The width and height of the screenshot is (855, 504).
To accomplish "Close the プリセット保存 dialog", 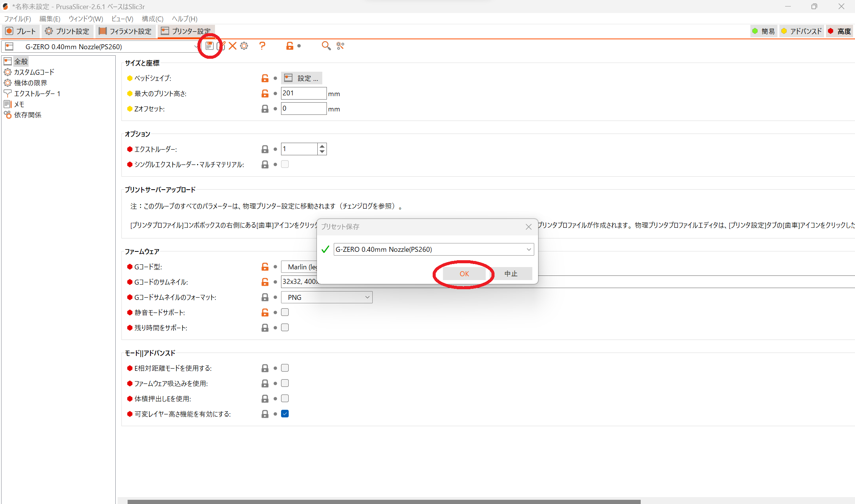I will click(x=529, y=227).
